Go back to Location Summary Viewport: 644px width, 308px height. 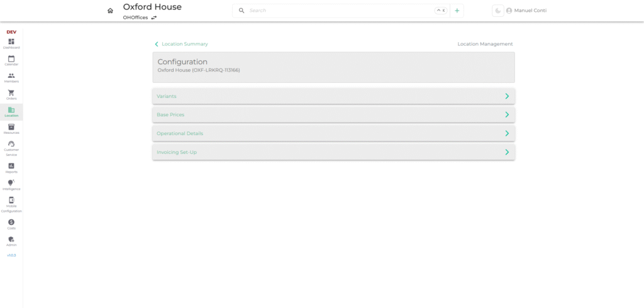coord(181,44)
